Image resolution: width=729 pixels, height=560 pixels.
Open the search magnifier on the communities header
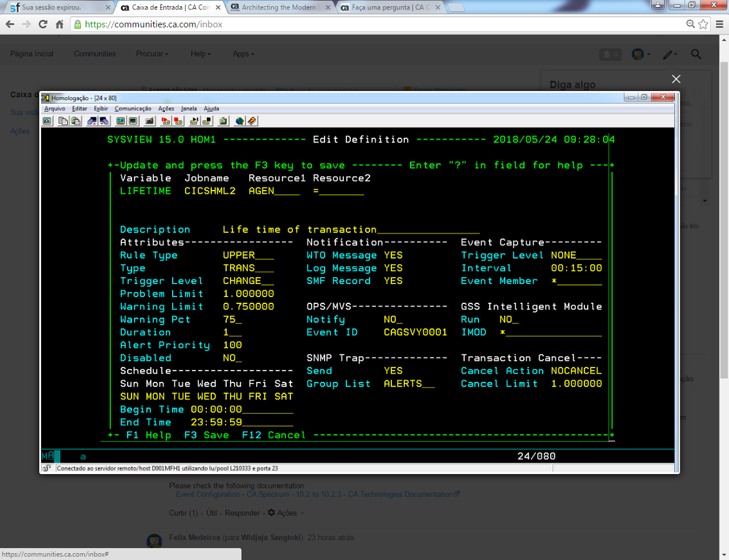[x=696, y=54]
